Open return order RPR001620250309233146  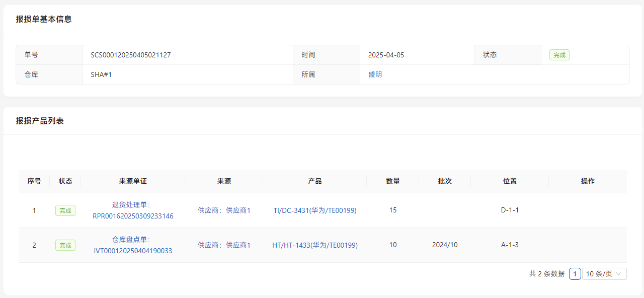click(133, 216)
